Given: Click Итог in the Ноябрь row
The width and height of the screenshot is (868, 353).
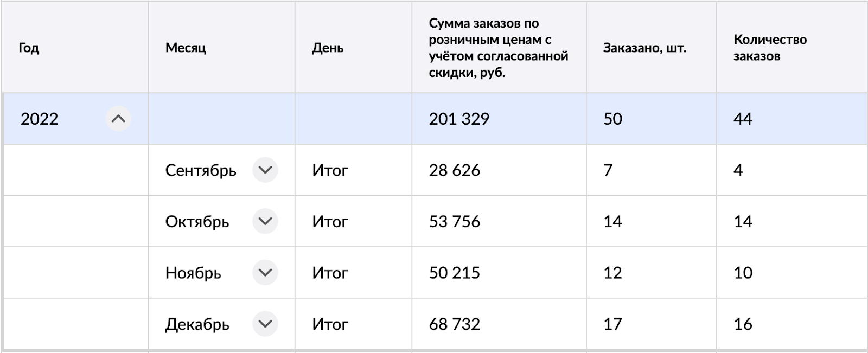Looking at the screenshot, I should pos(330,273).
